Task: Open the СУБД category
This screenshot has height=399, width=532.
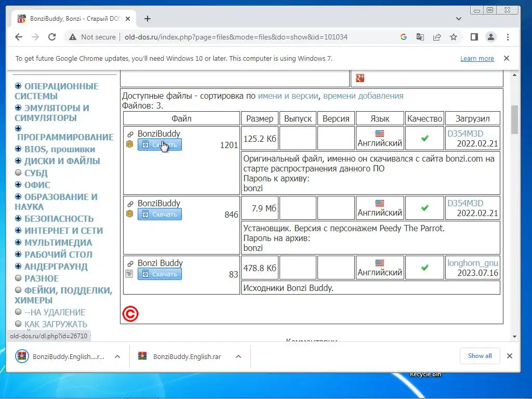Action: tap(36, 173)
